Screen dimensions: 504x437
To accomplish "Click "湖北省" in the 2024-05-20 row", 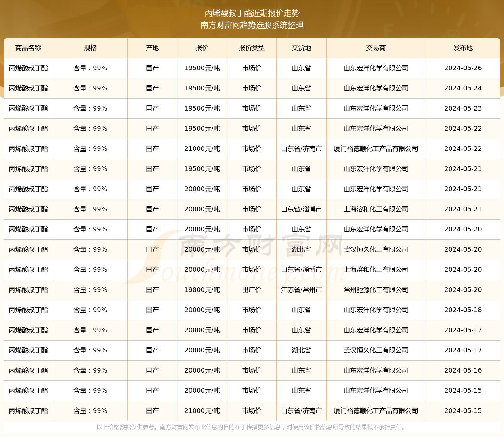I will 301,249.
